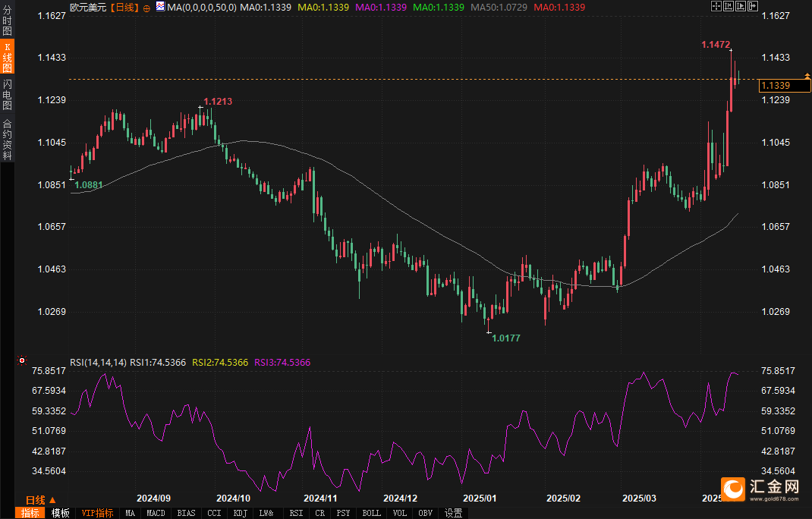Choose the CCI indicator button

[215, 513]
